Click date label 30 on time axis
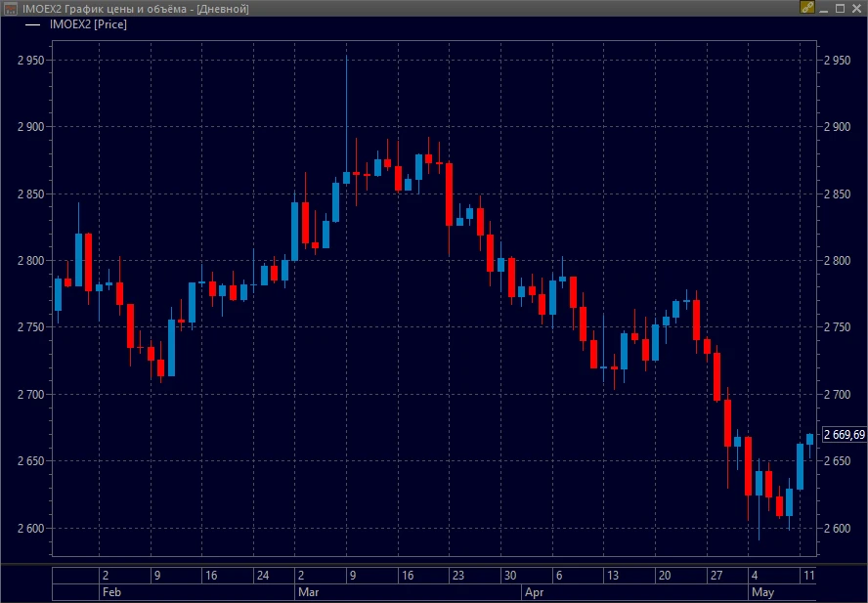Viewport: 868px width, 603px height. [510, 576]
